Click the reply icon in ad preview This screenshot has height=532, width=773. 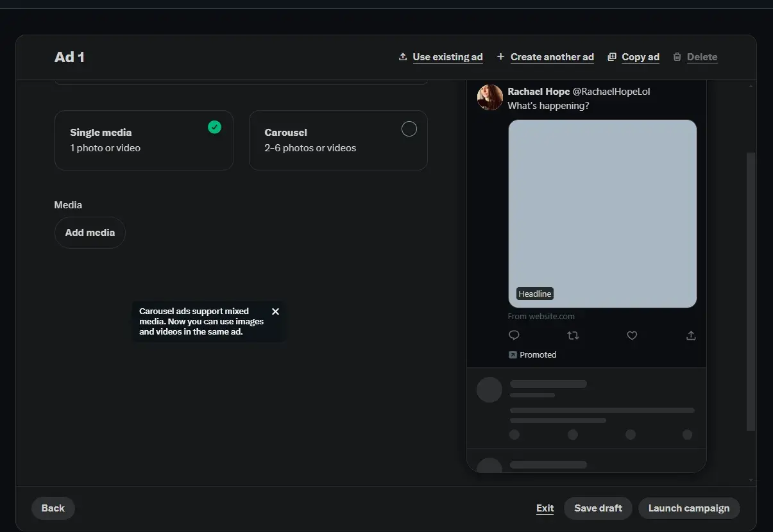coord(514,335)
